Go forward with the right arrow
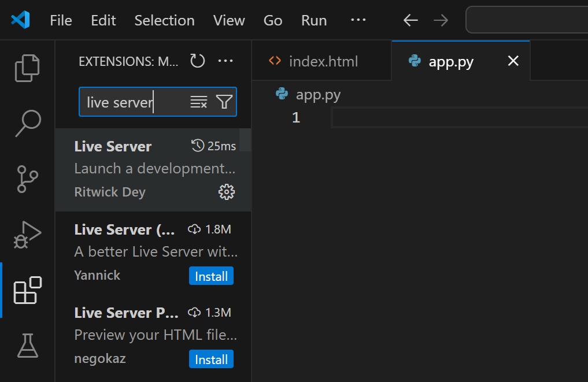The width and height of the screenshot is (588, 382). coord(441,20)
